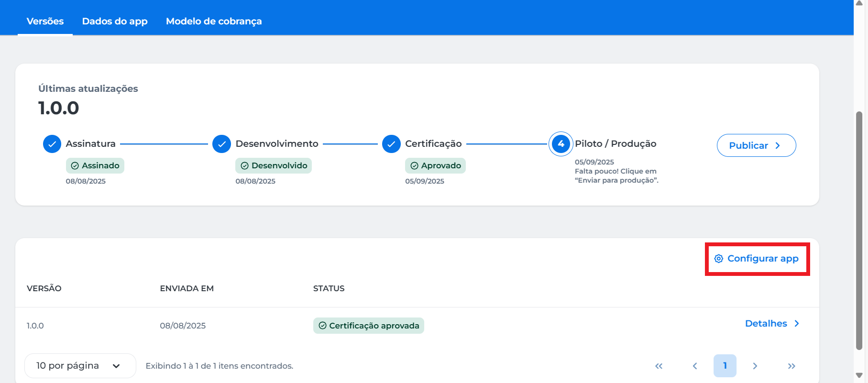This screenshot has height=383, width=868.
Task: Click the scrollbar down arrow
Action: pos(859,376)
